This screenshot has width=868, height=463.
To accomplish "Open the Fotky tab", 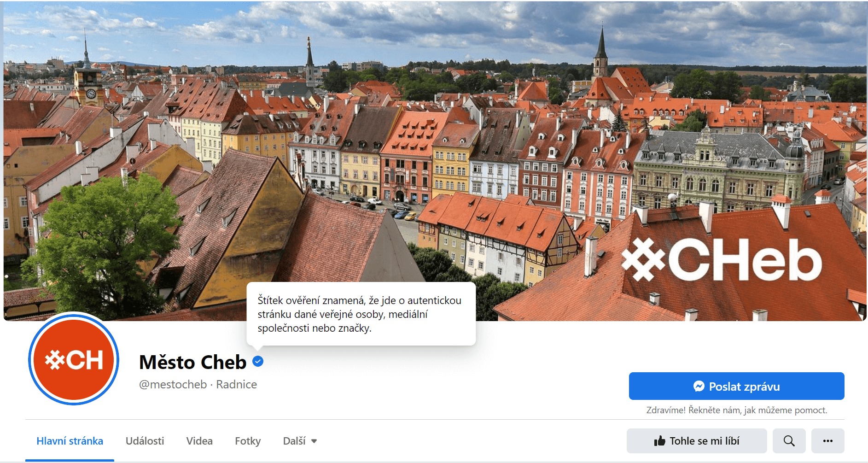I will [248, 441].
